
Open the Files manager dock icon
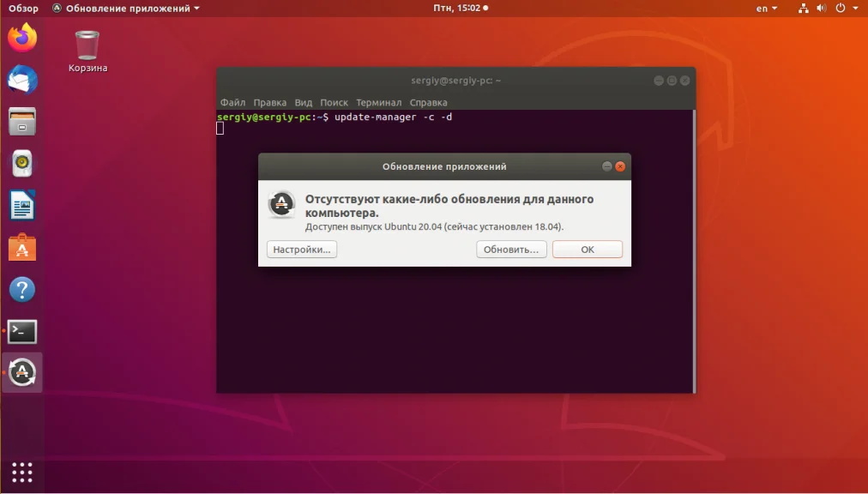tap(22, 122)
